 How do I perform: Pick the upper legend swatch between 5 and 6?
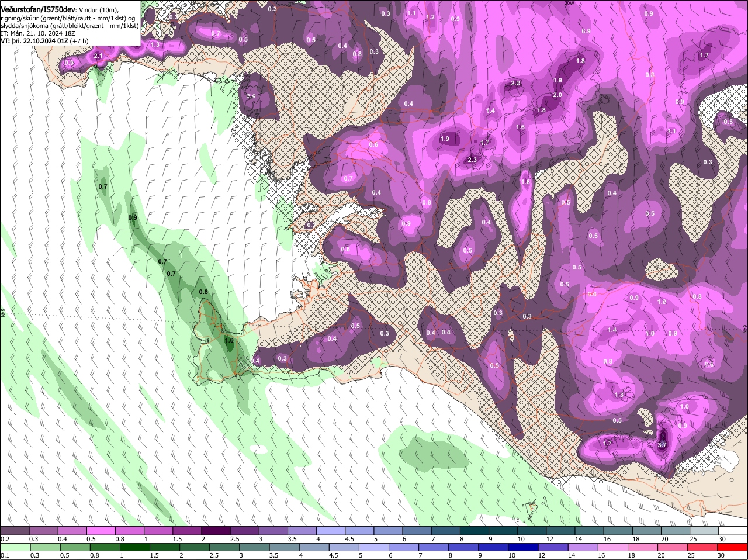(x=389, y=530)
